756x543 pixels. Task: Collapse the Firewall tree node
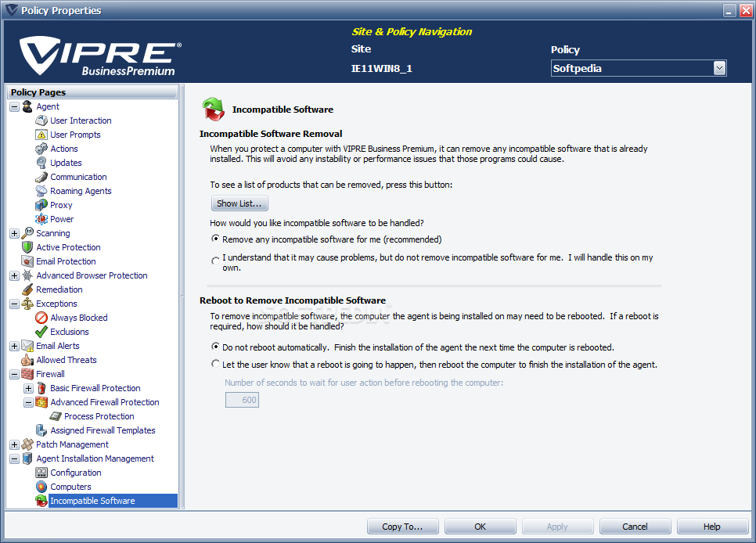click(14, 374)
